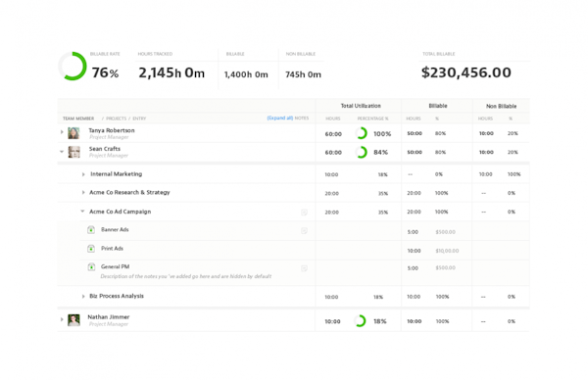Screen dimensions: 588x380
Task: Click Nathan Jimmer's 18% utilization value
Action: 380,321
